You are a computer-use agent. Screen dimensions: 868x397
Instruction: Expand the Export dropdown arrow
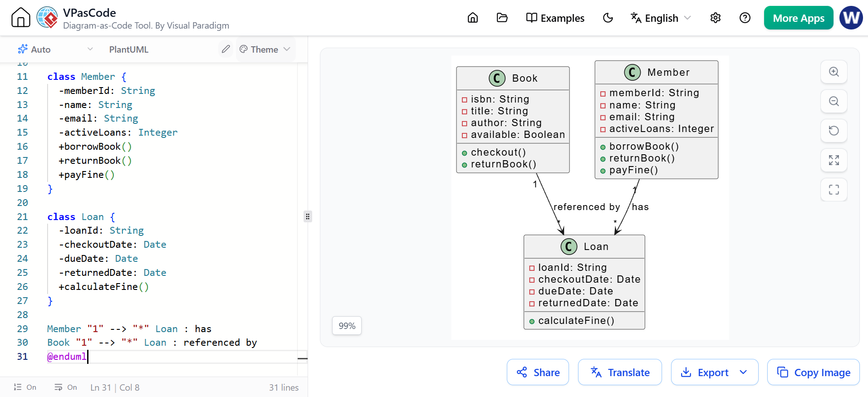[x=743, y=372]
